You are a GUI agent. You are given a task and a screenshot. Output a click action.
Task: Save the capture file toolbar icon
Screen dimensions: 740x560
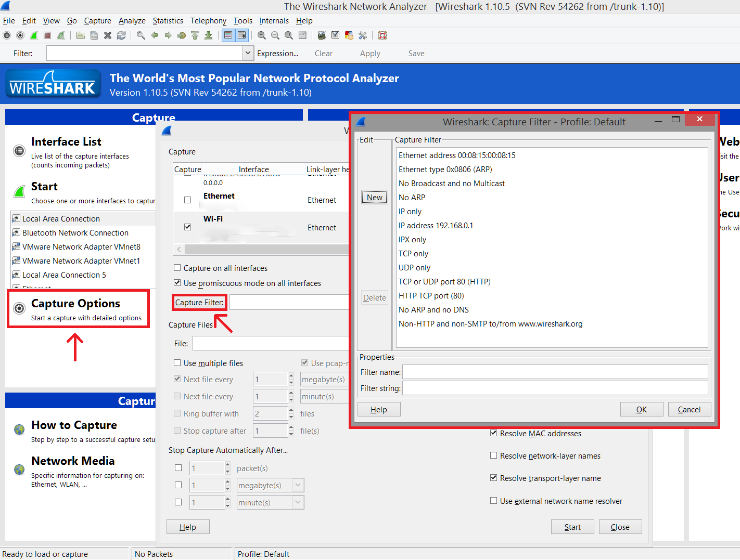click(x=94, y=35)
